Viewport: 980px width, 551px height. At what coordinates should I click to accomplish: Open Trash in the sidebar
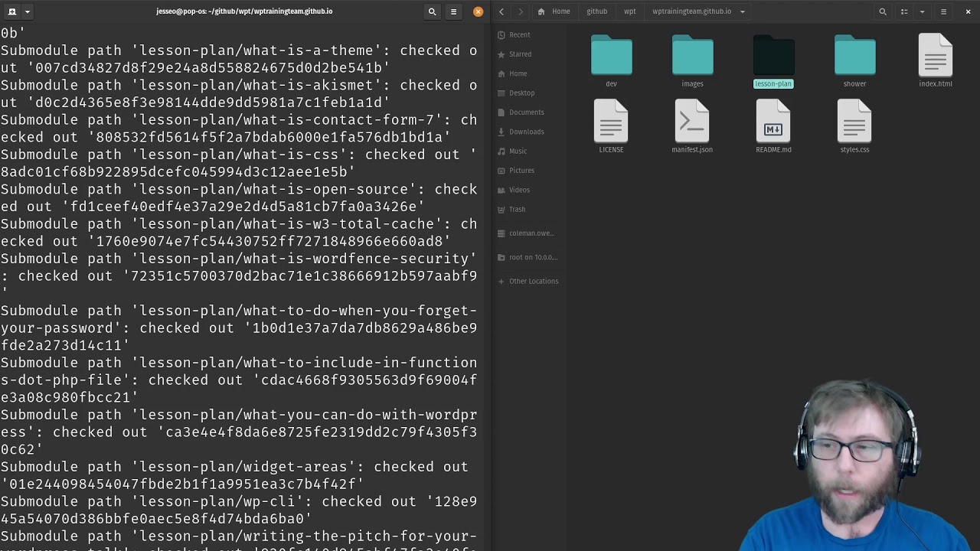[517, 209]
